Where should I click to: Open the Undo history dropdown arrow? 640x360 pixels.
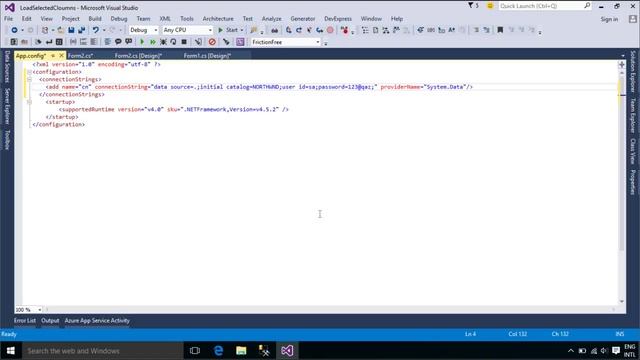point(104,30)
